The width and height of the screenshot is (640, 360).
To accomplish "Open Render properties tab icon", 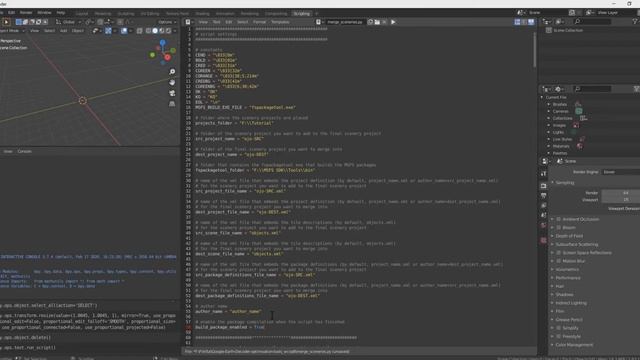I will pyautogui.click(x=543, y=186).
